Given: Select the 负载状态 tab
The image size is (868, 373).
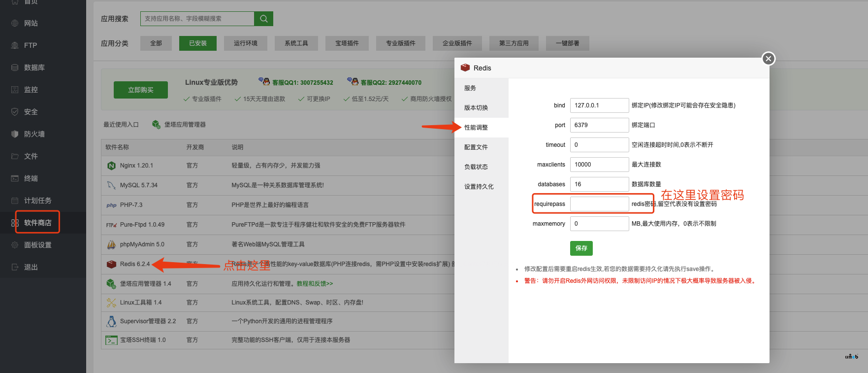Looking at the screenshot, I should tap(476, 167).
